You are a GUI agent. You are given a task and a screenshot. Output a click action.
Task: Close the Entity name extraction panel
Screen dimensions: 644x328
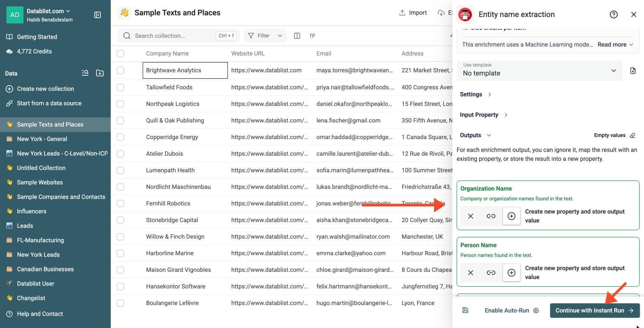click(634, 14)
